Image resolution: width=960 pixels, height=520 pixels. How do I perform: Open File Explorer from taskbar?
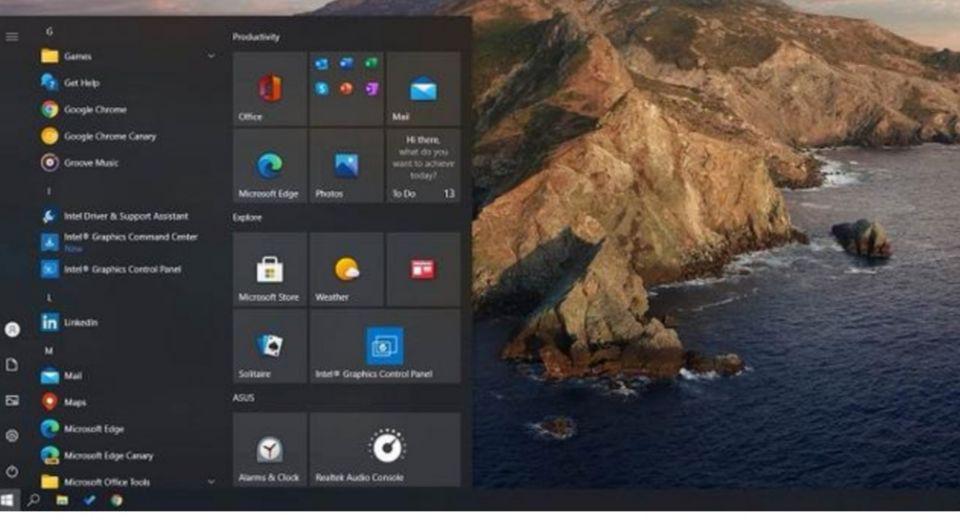click(x=62, y=500)
